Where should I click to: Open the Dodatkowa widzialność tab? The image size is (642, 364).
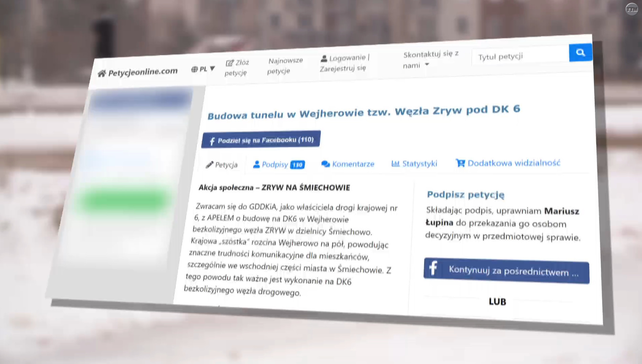point(513,163)
